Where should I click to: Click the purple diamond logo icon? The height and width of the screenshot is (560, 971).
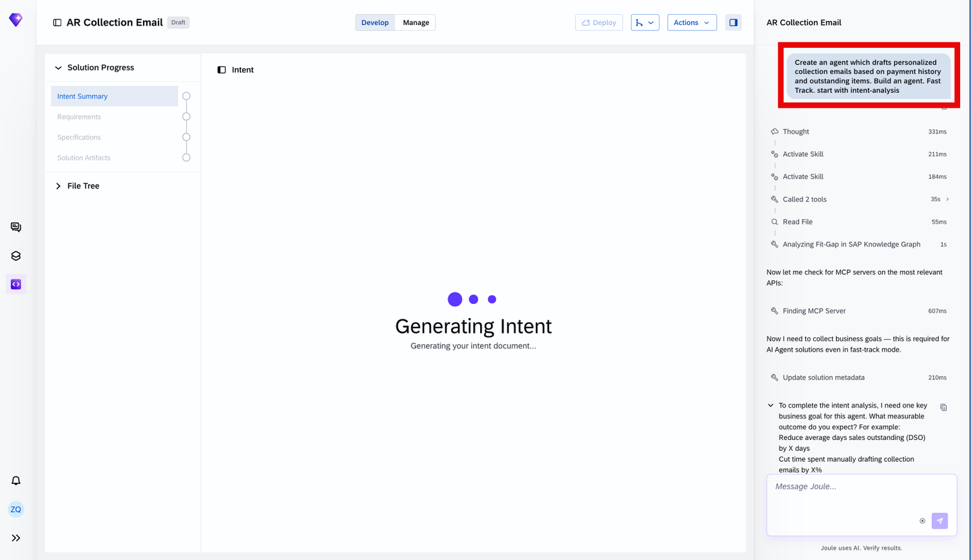[16, 20]
